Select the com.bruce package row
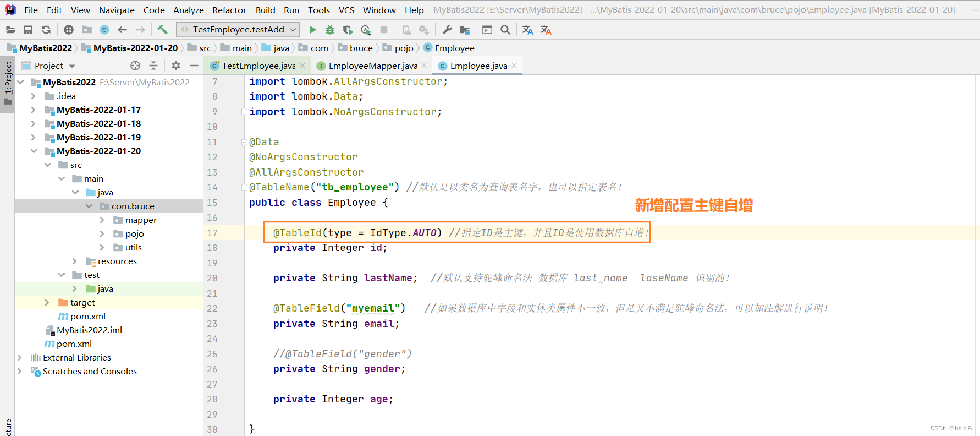This screenshot has width=980, height=436. tap(109, 206)
